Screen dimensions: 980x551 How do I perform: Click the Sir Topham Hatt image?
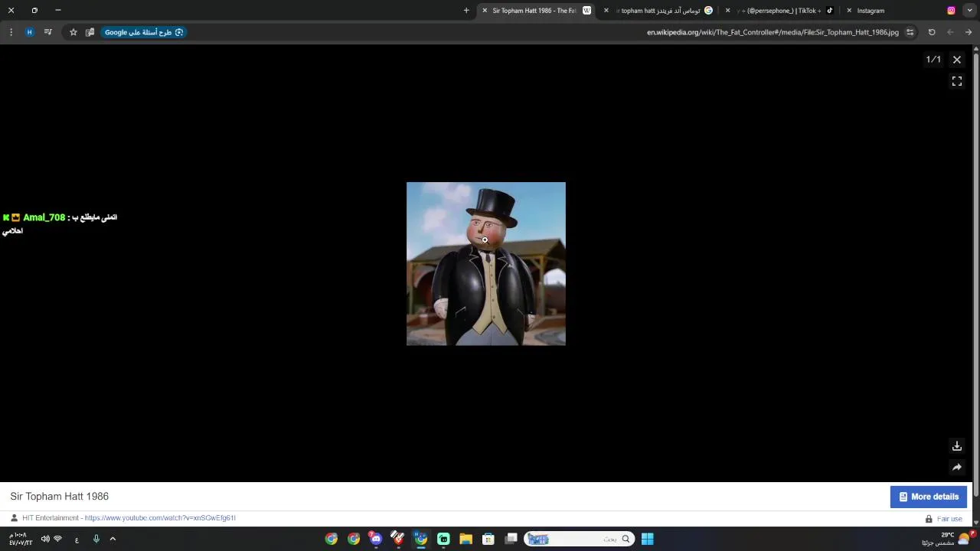(x=485, y=264)
